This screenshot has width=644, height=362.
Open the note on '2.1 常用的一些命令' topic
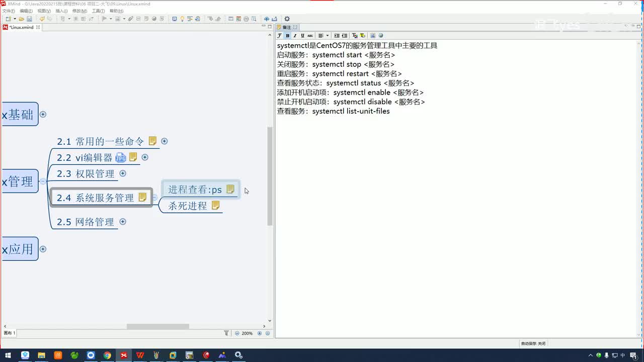coord(152,141)
